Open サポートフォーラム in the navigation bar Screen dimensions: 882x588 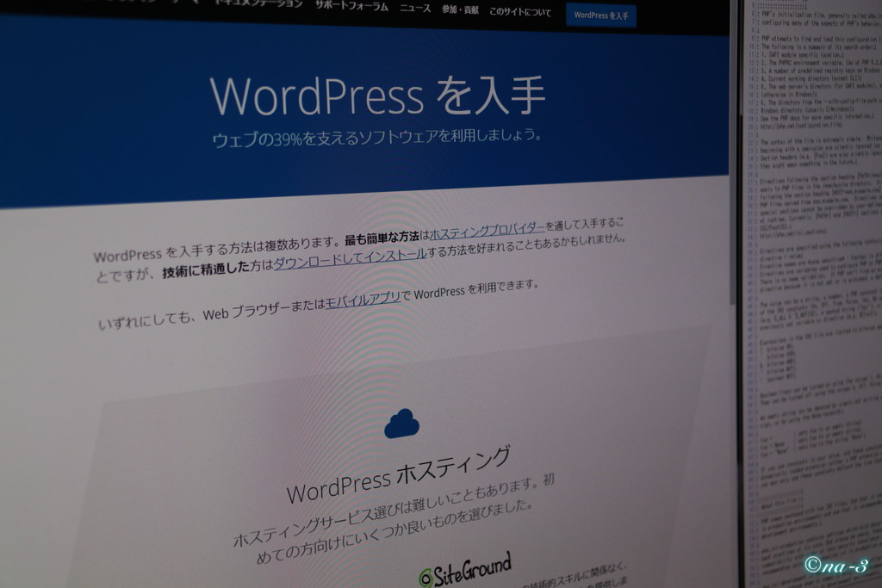click(351, 6)
